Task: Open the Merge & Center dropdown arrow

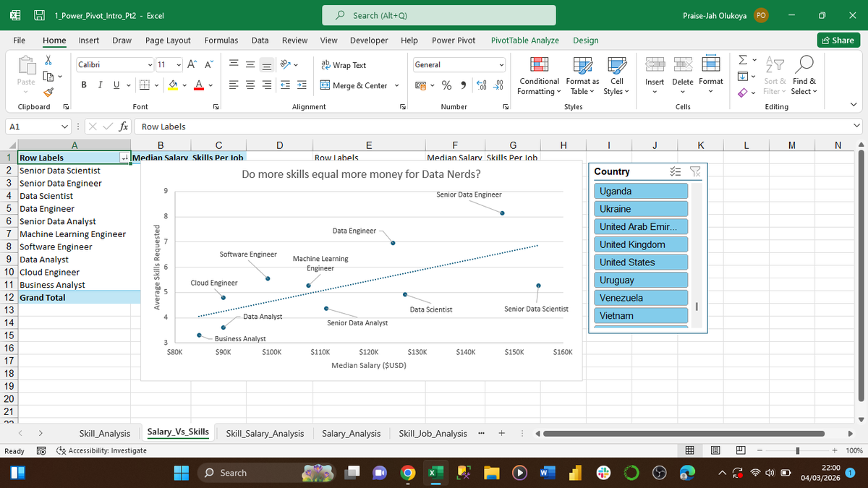Action: click(x=396, y=85)
